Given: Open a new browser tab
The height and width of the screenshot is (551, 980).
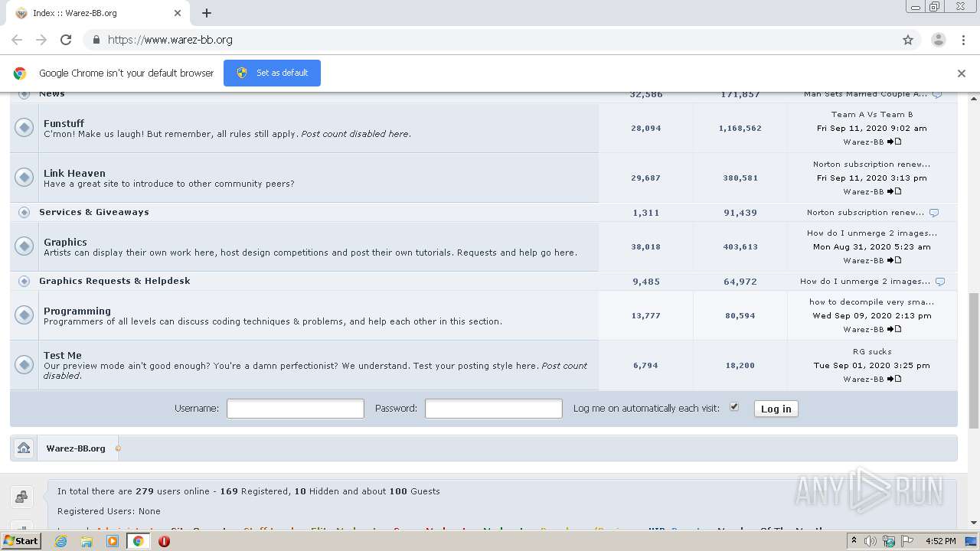Looking at the screenshot, I should (x=207, y=13).
